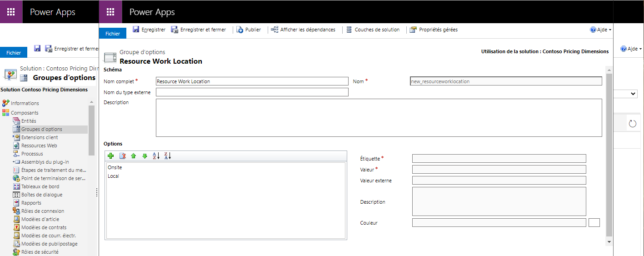Click Enregistrer et fermer label in front window

(x=203, y=30)
